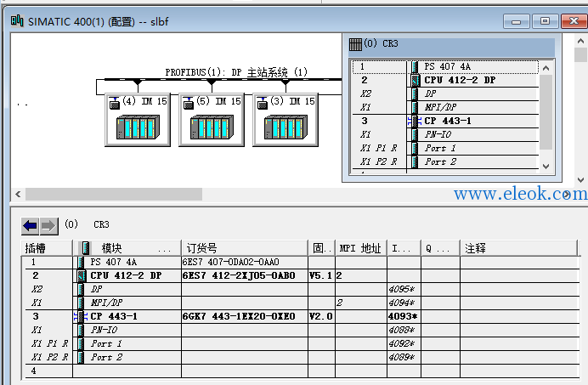This screenshot has height=385, width=588.
Task: Click the I... address column header
Action: (404, 248)
